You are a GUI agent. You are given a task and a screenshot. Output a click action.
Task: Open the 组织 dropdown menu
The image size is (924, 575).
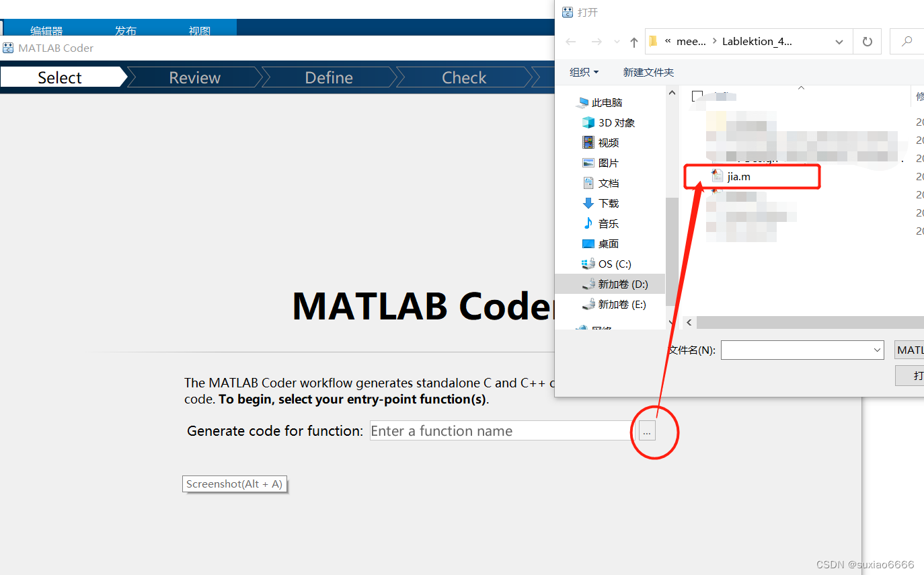tap(584, 72)
